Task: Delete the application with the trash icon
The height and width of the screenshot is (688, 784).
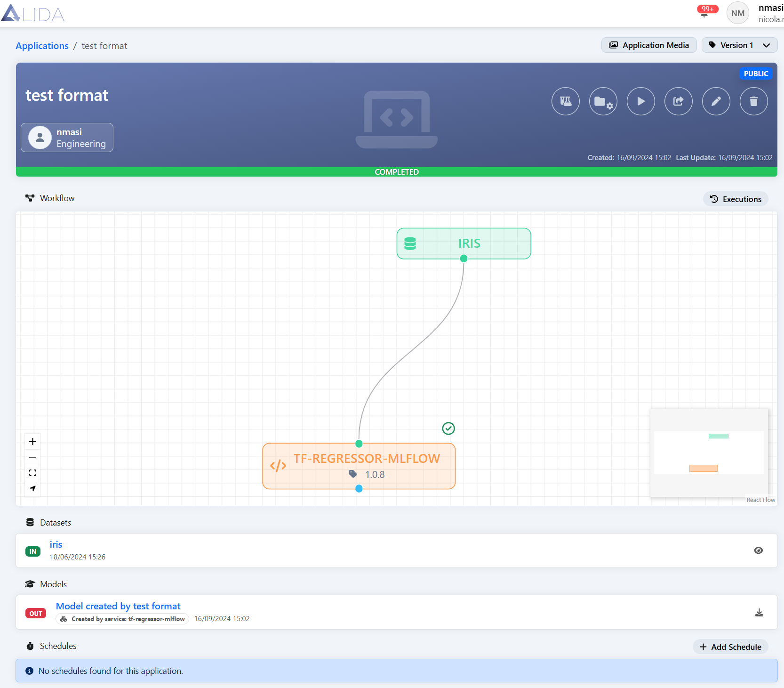Action: click(x=754, y=101)
